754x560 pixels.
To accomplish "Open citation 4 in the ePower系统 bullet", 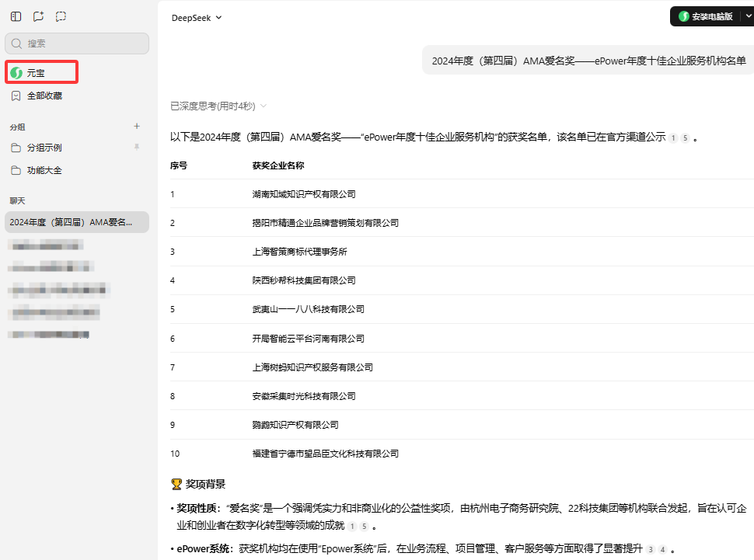I will pos(662,550).
